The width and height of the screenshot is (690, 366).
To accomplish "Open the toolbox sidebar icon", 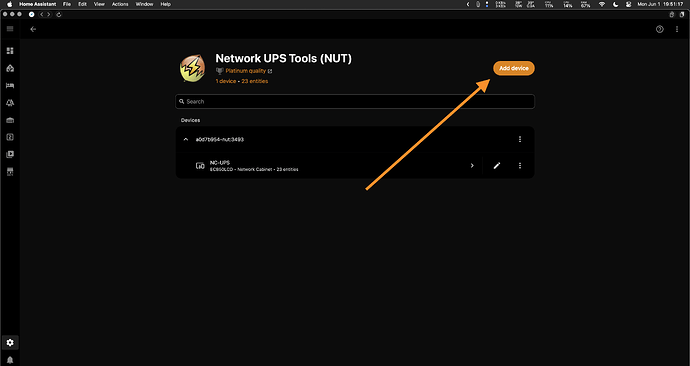I will (x=10, y=120).
